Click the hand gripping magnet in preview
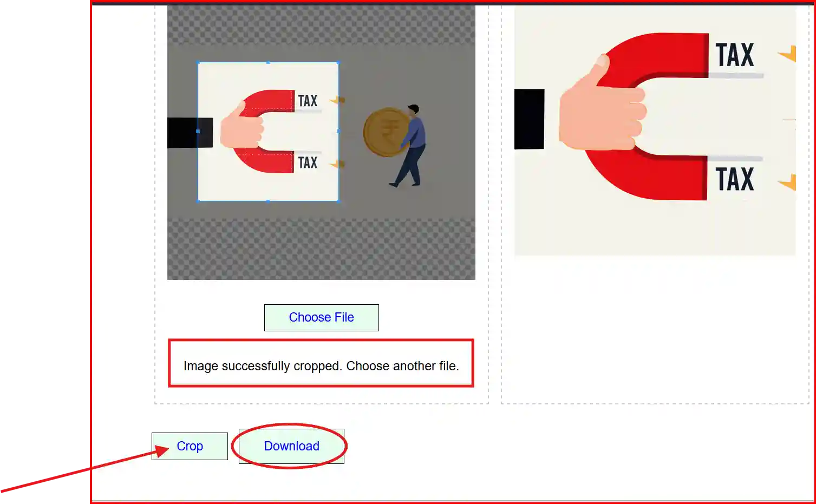Image resolution: width=816 pixels, height=504 pixels. (x=602, y=103)
